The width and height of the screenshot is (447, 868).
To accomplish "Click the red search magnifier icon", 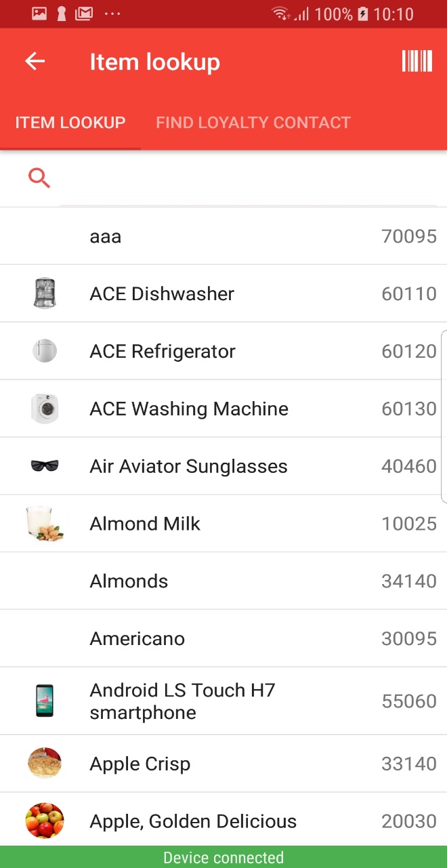I will point(39,178).
